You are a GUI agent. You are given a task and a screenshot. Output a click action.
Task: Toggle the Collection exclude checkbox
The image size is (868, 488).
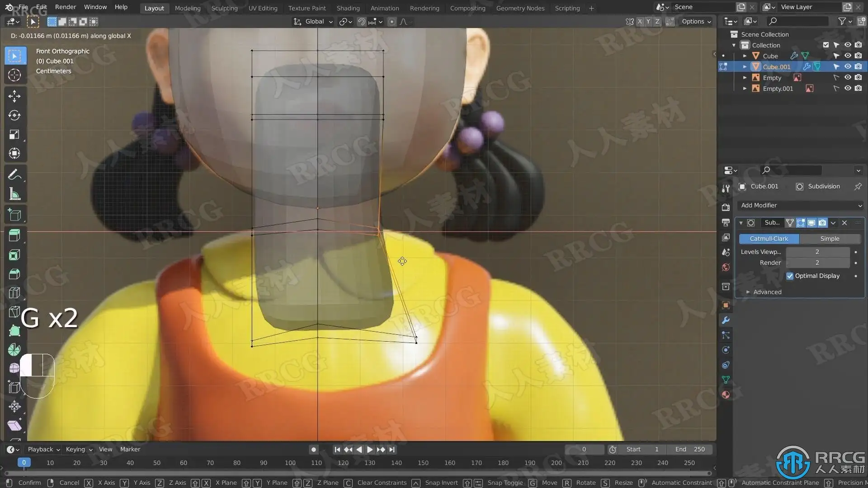[x=826, y=45]
